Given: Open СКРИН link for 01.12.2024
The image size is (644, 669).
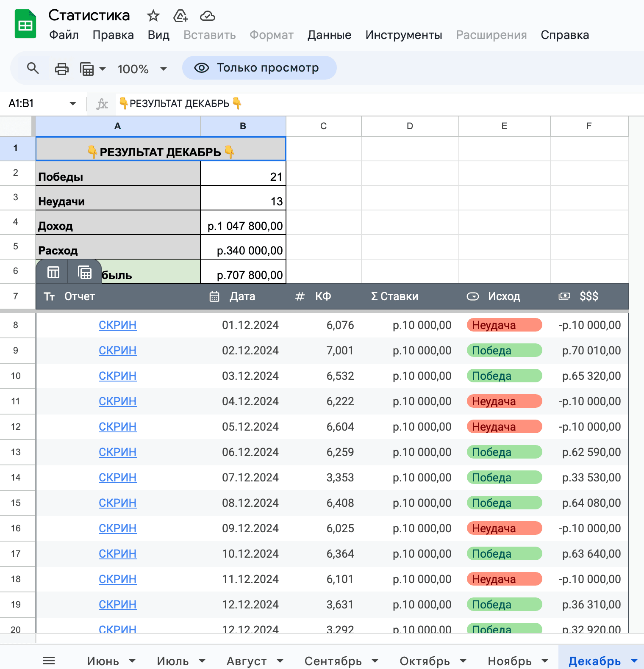Looking at the screenshot, I should (x=118, y=325).
